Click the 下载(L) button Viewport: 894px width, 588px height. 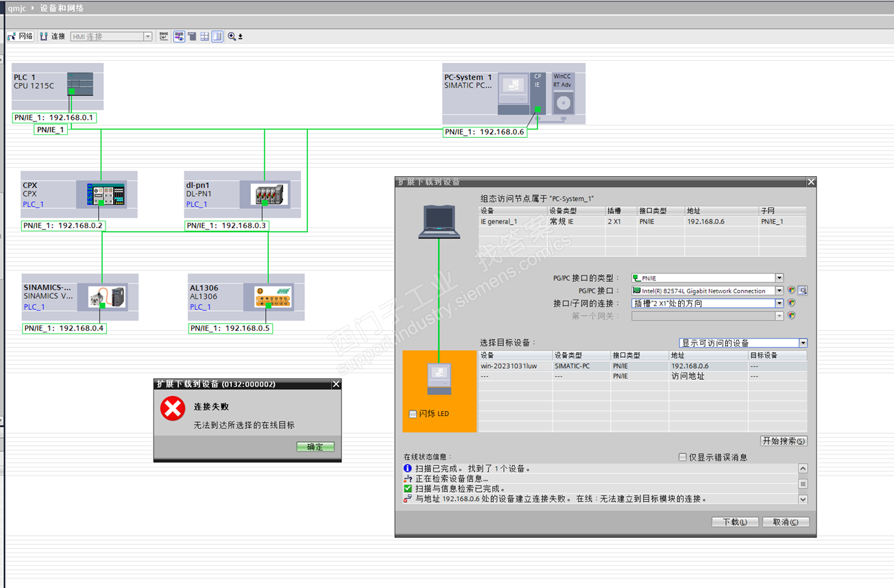735,522
